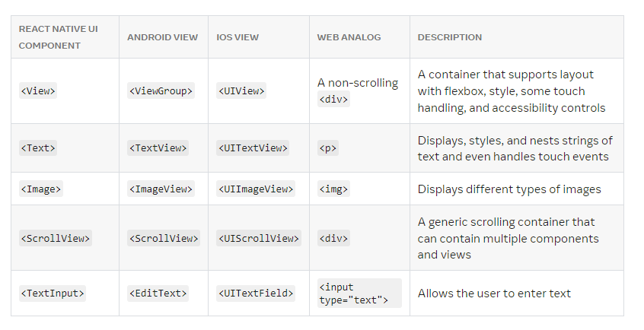644x330 pixels.
Task: Select the <ScrollView> tag under Android View
Action: tap(164, 238)
